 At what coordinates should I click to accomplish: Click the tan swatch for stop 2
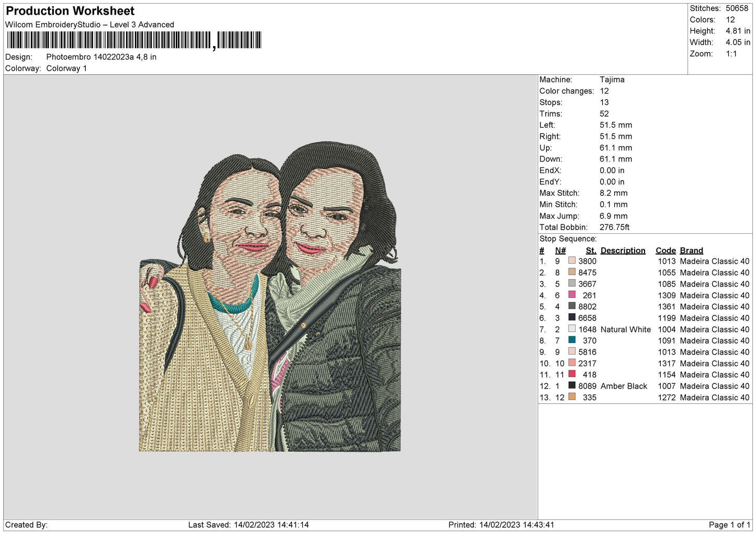coord(572,272)
